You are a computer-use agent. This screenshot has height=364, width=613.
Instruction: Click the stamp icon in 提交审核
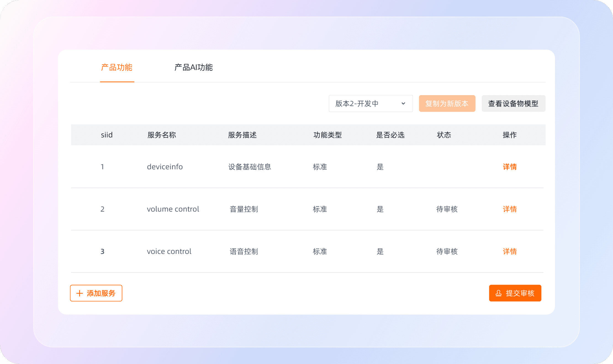coord(498,293)
